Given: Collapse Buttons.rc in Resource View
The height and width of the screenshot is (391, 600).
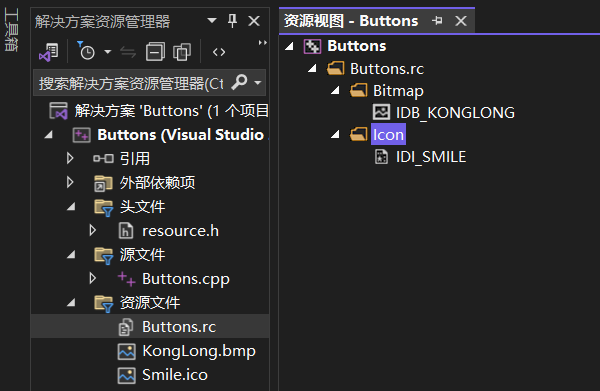Looking at the screenshot, I should 313,68.
